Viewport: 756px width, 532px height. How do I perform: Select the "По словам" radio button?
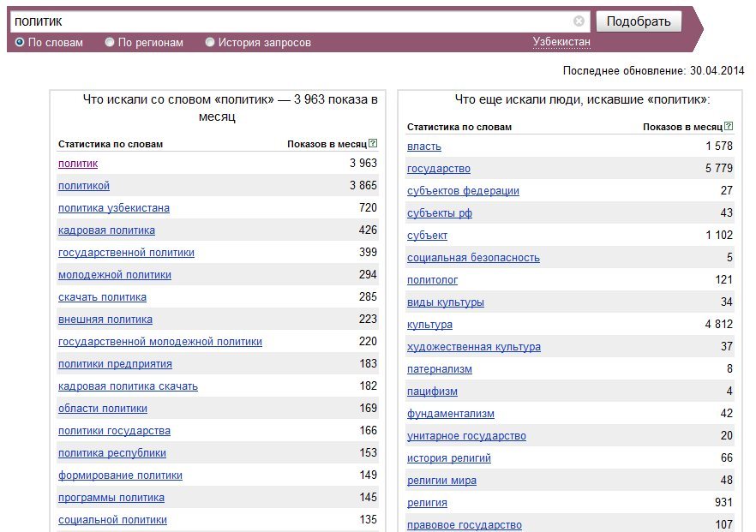coord(19,43)
